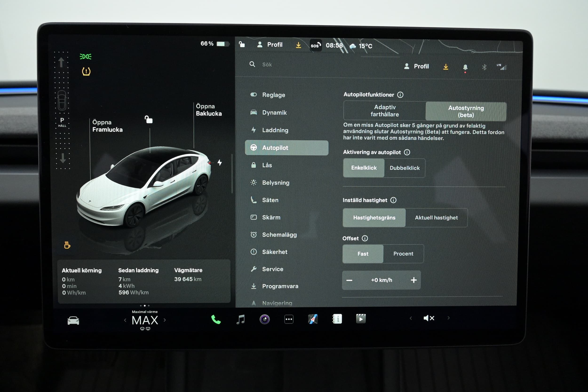Select Hastighetsgräns set speed
Viewport: 588px width, 392px height.
[374, 218]
